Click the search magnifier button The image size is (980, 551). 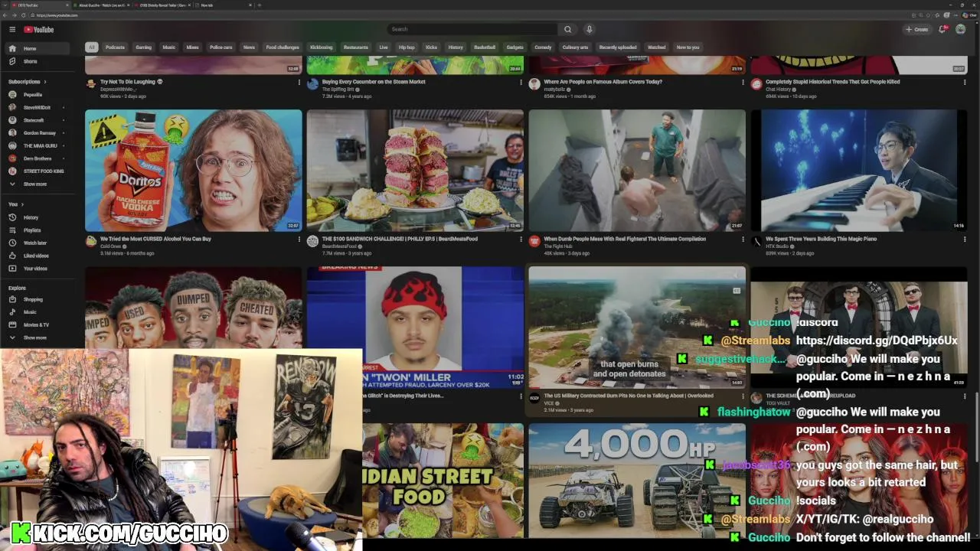point(567,29)
